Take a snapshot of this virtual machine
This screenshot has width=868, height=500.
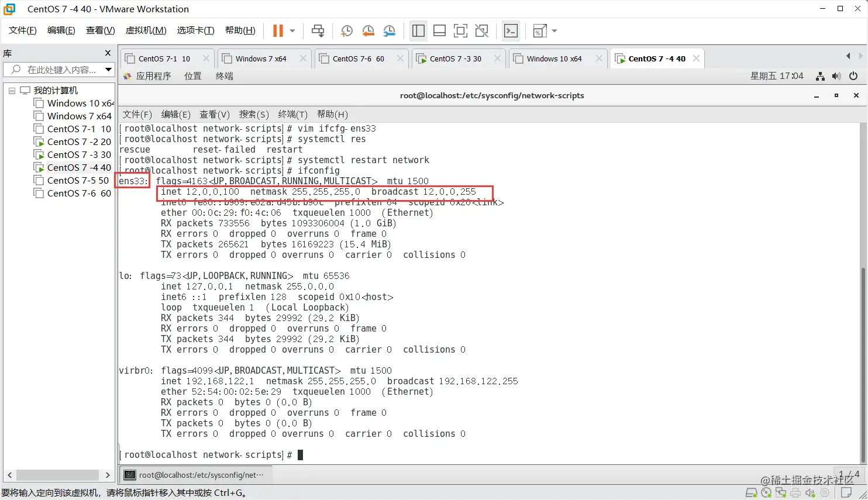tap(346, 31)
